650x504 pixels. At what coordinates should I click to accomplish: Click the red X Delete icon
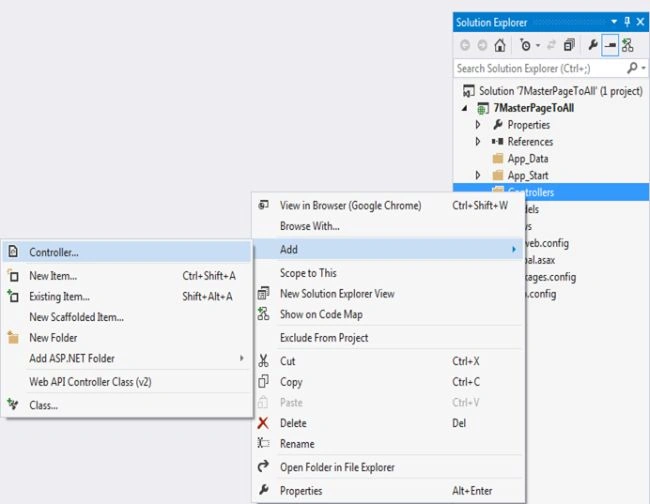[263, 423]
